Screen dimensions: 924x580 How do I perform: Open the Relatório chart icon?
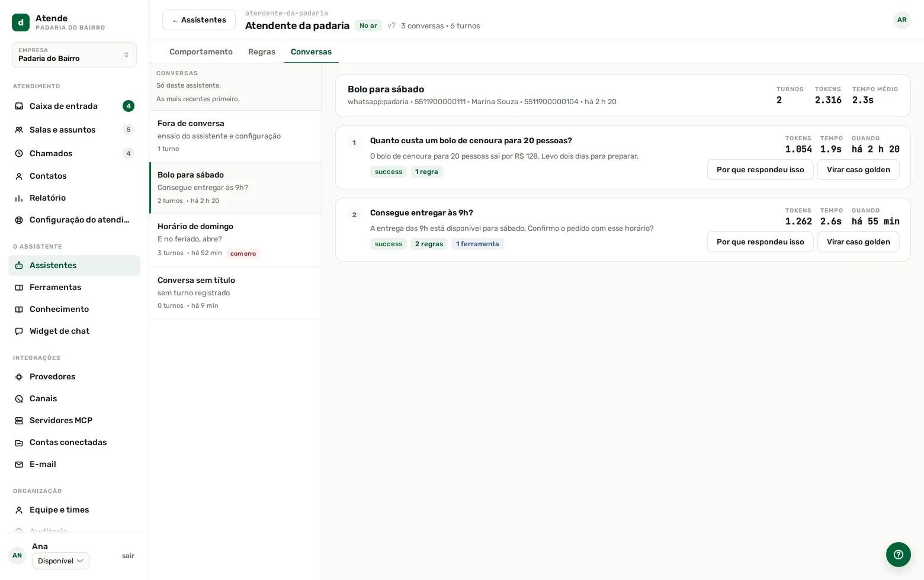point(19,198)
